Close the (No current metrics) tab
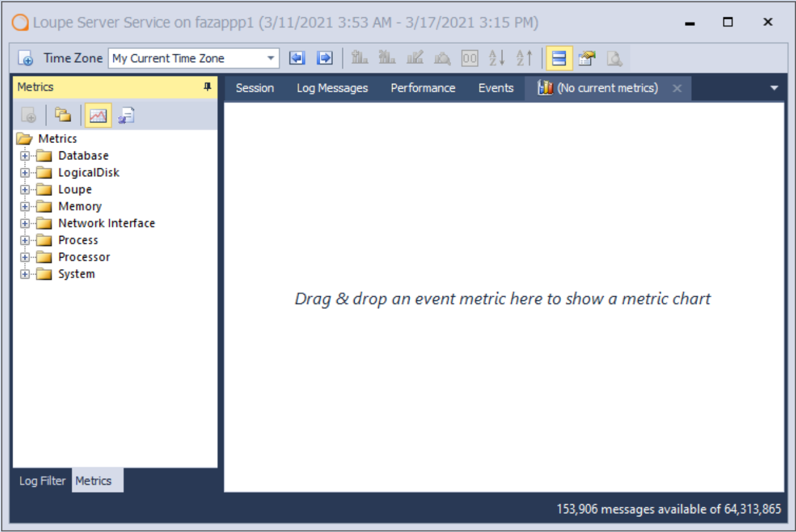Screen dimensions: 796x532 pos(677,89)
